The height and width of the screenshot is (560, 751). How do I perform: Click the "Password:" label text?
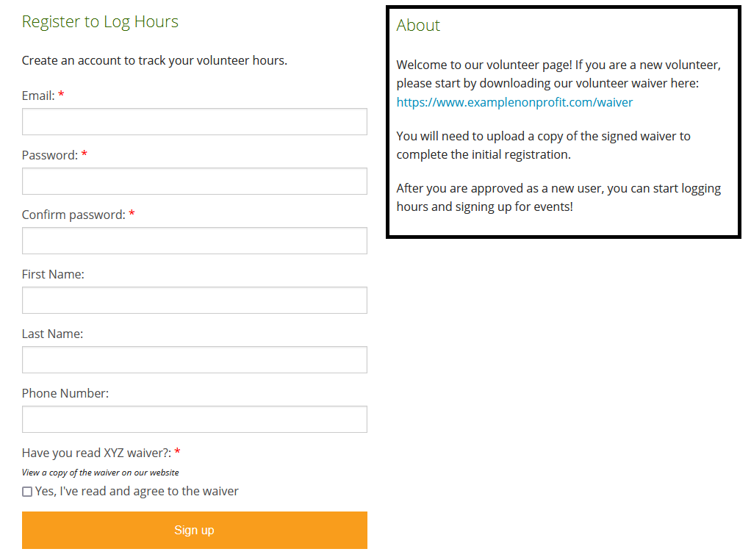[x=49, y=155]
